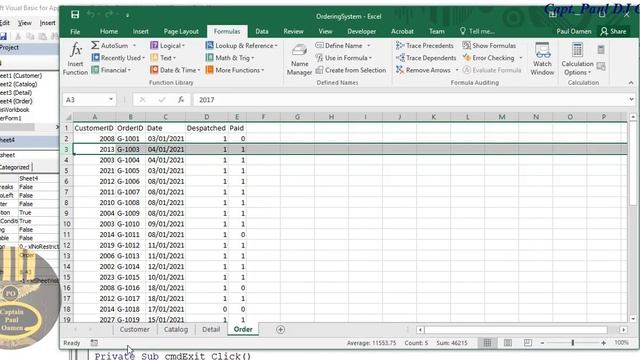Image resolution: width=640 pixels, height=360 pixels.
Task: Click the macro recording icon in status bar
Action: pyautogui.click(x=94, y=343)
